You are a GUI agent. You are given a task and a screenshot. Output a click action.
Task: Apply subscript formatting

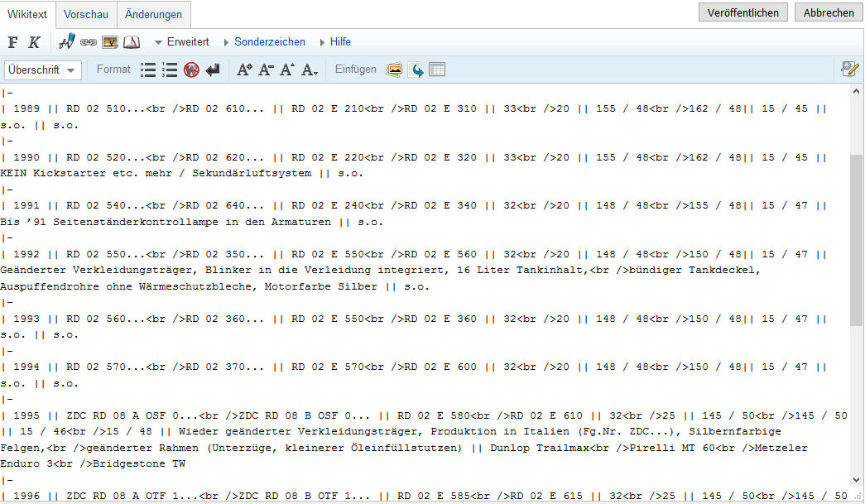click(309, 70)
